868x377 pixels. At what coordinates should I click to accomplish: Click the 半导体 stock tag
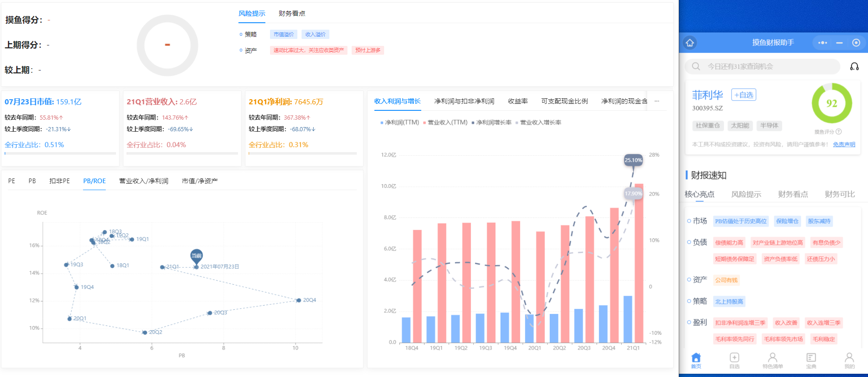[769, 126]
